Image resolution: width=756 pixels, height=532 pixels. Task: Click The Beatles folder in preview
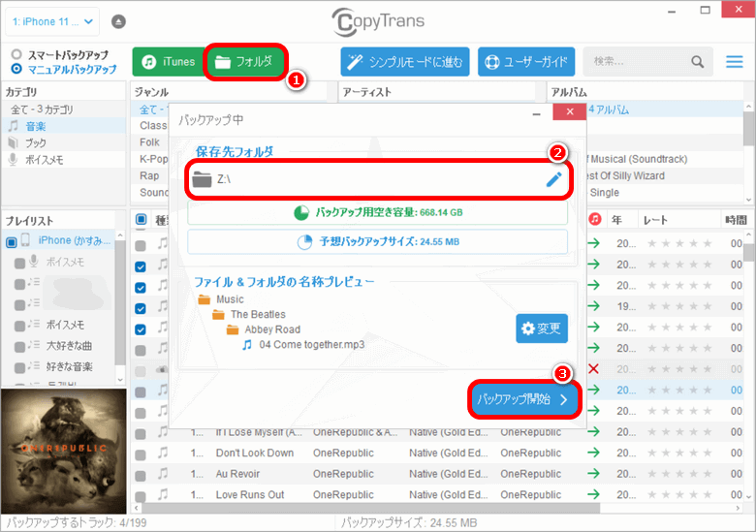click(249, 314)
